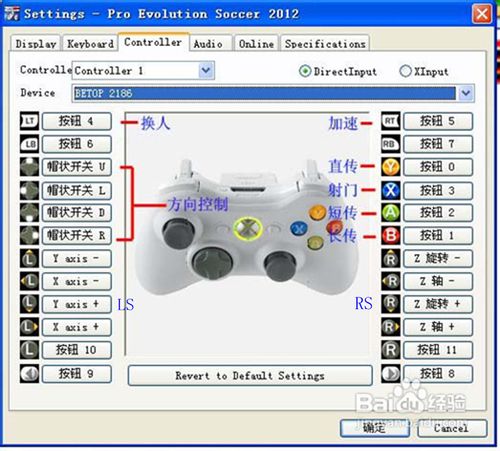Viewport: 500px width, 451px height.
Task: Select the DirectInput radio button
Action: tap(305, 71)
